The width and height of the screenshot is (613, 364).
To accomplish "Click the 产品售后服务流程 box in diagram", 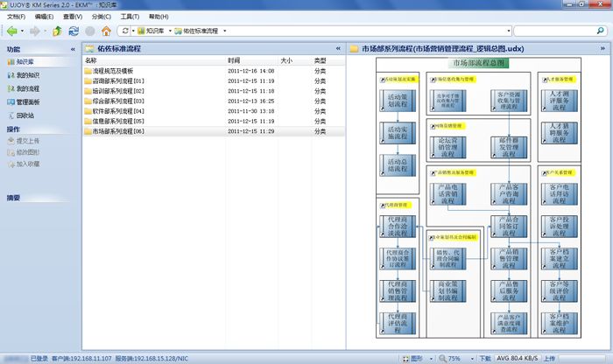I will [509, 291].
